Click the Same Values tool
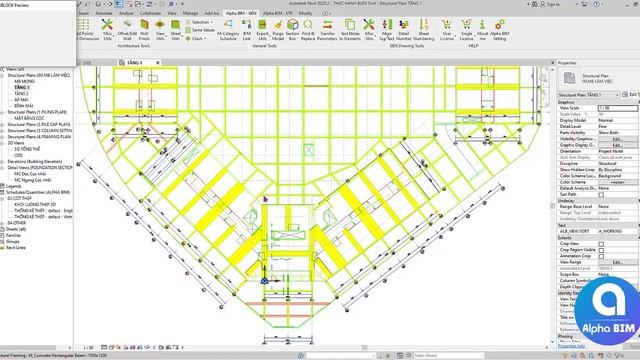The height and width of the screenshot is (360, 640). [x=200, y=30]
